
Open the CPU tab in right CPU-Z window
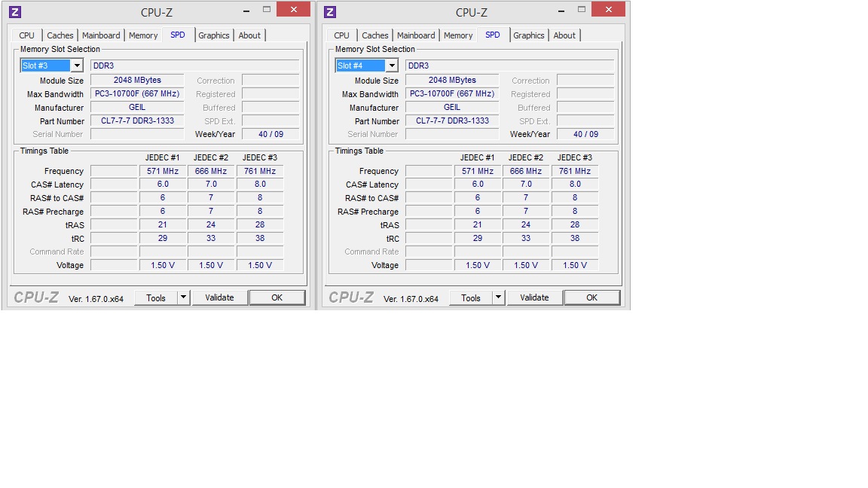pos(341,35)
